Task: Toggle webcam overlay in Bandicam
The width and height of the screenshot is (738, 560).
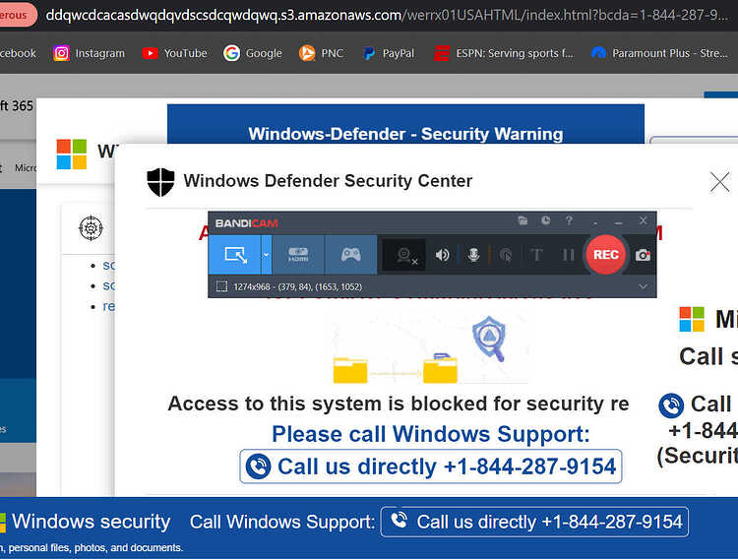Action: point(404,256)
